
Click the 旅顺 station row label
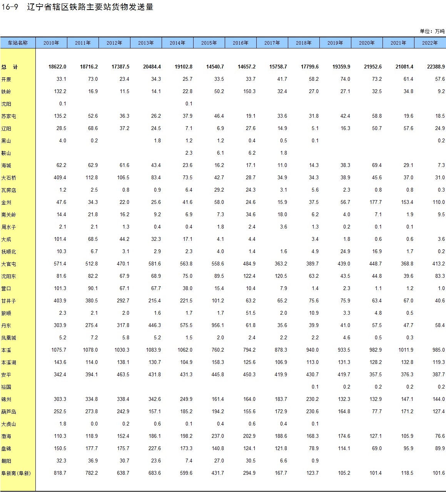coord(6,313)
